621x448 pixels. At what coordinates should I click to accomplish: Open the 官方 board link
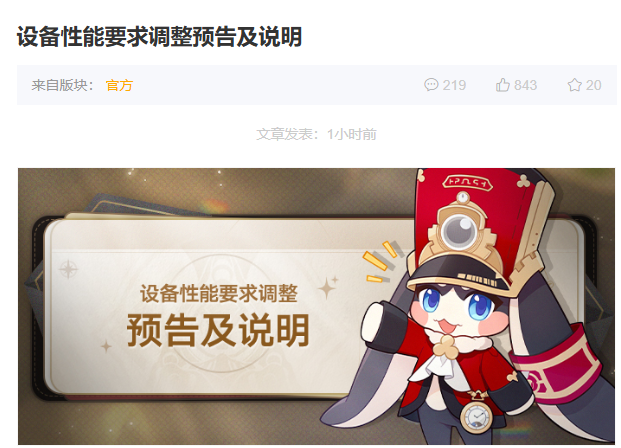pyautogui.click(x=119, y=85)
